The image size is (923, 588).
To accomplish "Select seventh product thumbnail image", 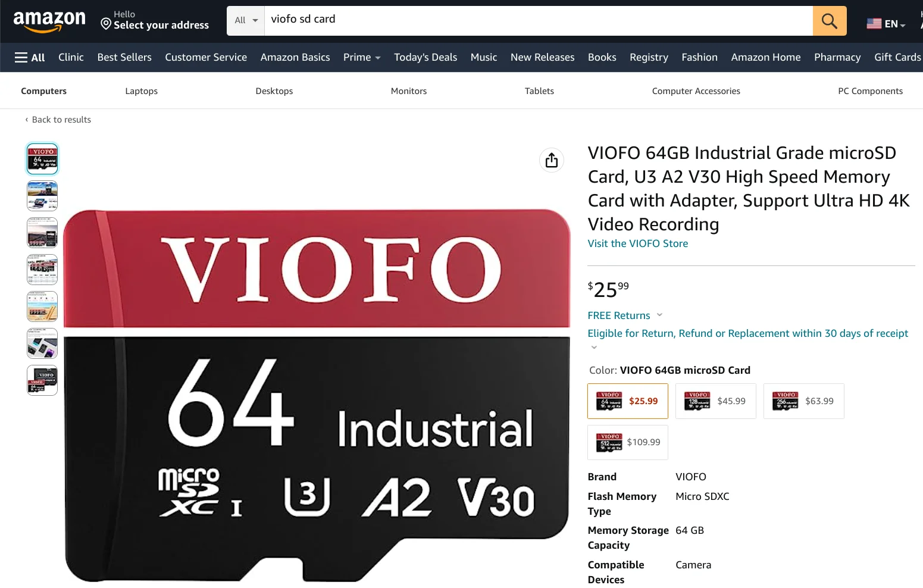I will 42,380.
